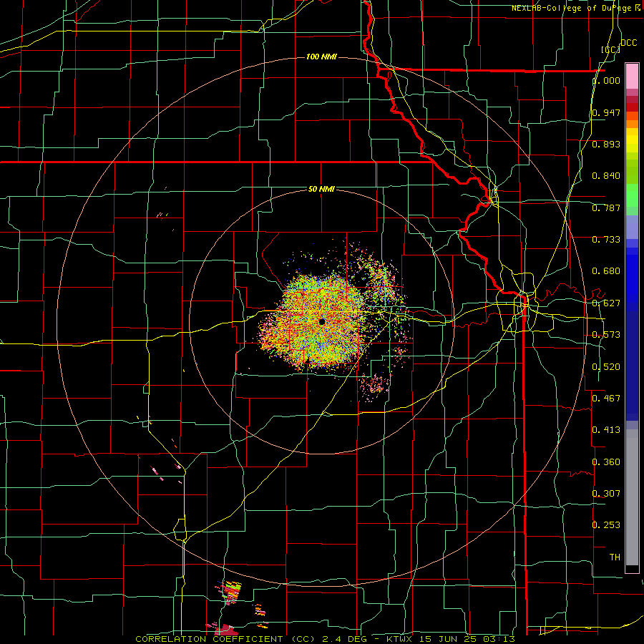
Task: Select the 0.840 color scale label
Action: click(606, 176)
